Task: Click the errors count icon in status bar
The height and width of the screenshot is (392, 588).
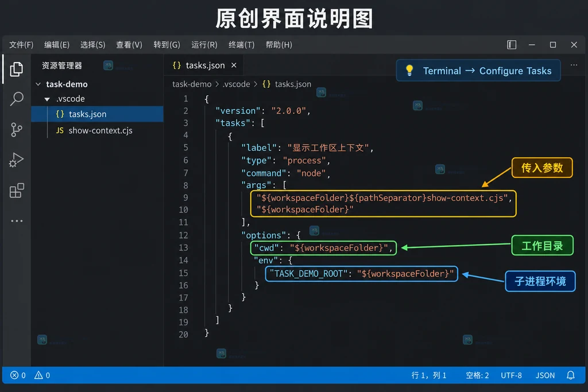Action: pyautogui.click(x=18, y=375)
